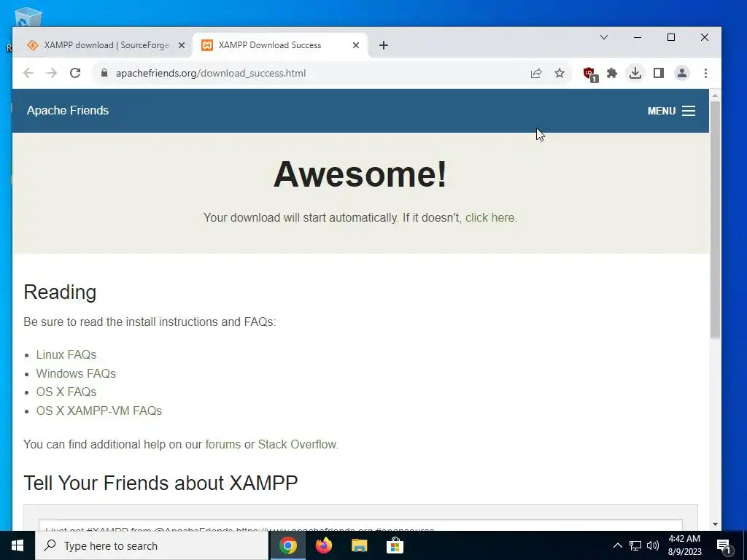This screenshot has height=560, width=747.
Task: Open a new tab with plus button
Action: [384, 45]
